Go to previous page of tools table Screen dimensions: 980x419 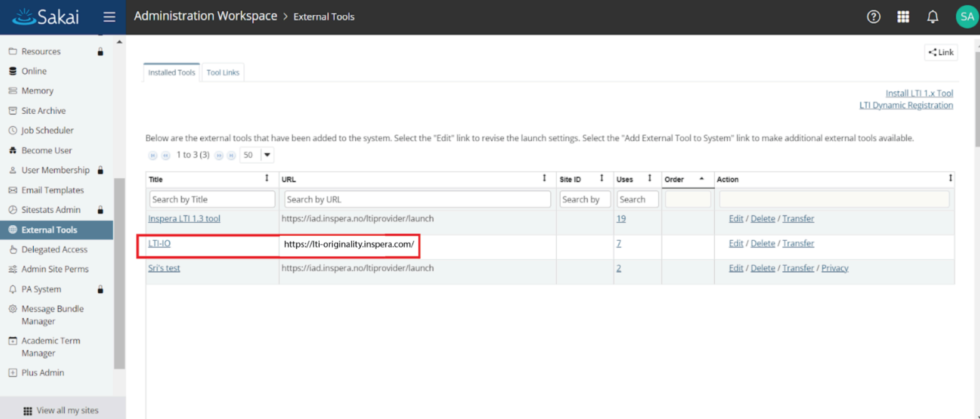tap(166, 155)
